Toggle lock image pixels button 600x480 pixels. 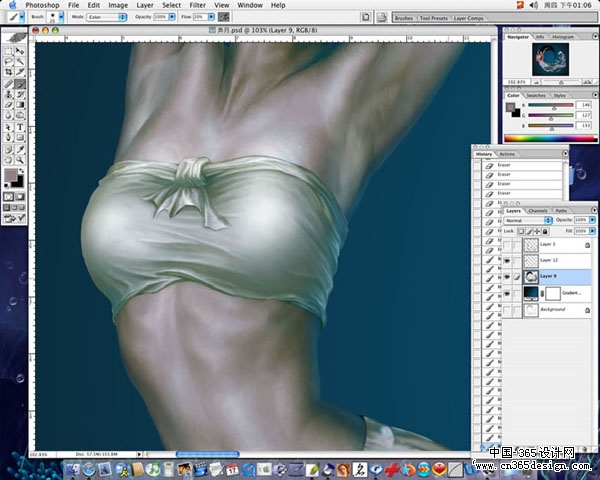pyautogui.click(x=529, y=231)
